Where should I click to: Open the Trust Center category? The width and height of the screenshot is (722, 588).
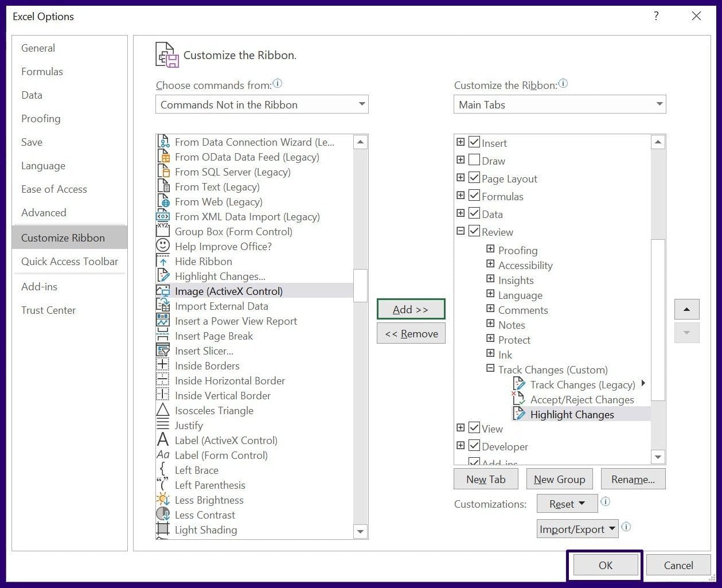(x=69, y=310)
